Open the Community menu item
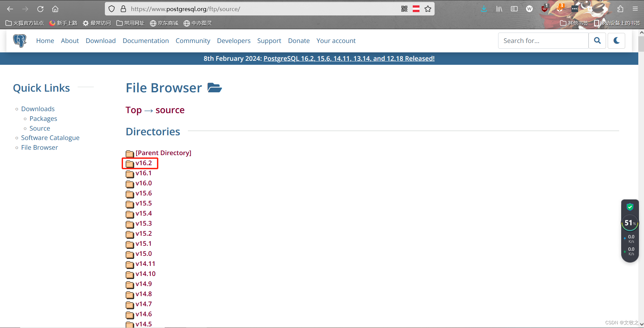Screen dimensions: 644x328 coord(193,41)
